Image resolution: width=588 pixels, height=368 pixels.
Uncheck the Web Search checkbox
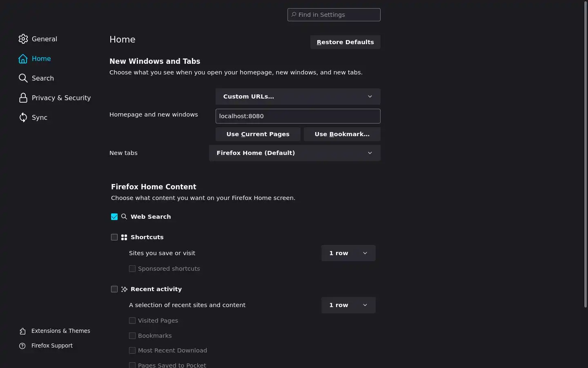[114, 217]
